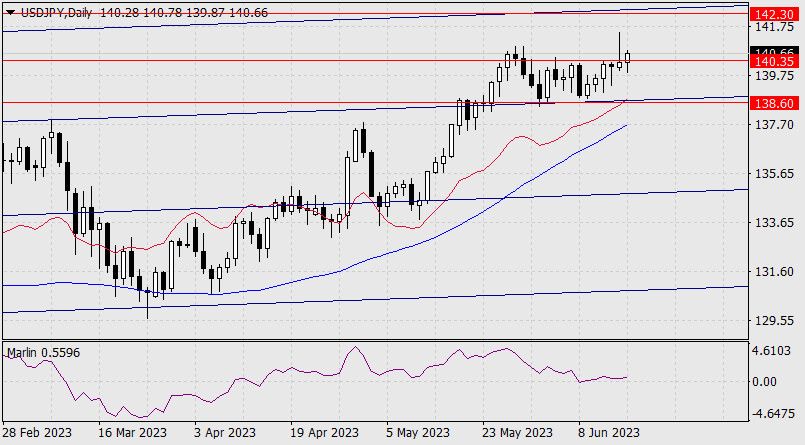Select the 138.60 red price label
This screenshot has width=805, height=445.
point(775,103)
